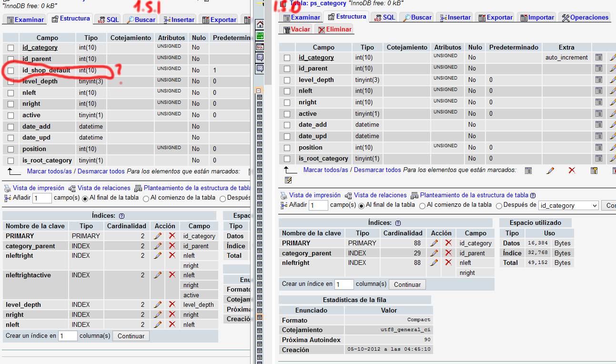Viewport: 616px width, 364px height.
Task: Check the nright field checkbox in right panel
Action: tap(287, 102)
